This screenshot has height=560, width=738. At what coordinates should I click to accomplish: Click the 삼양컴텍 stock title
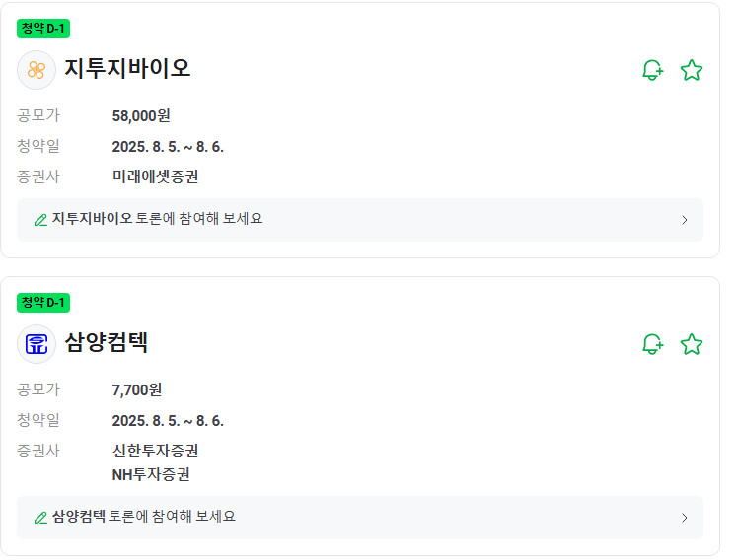point(107,343)
